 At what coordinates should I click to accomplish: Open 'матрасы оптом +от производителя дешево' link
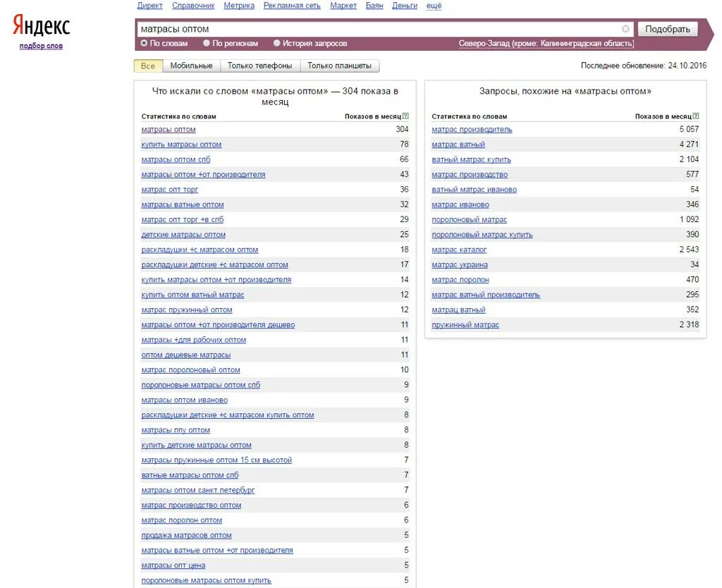219,324
